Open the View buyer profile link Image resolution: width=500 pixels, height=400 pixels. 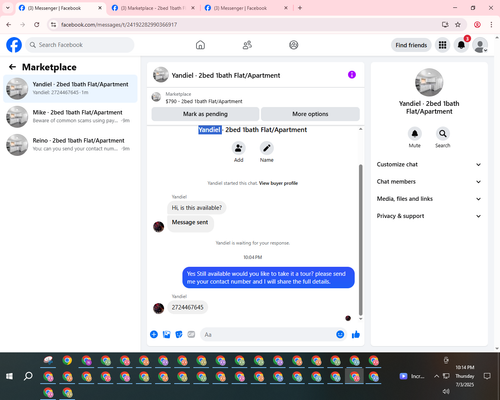[x=278, y=183]
